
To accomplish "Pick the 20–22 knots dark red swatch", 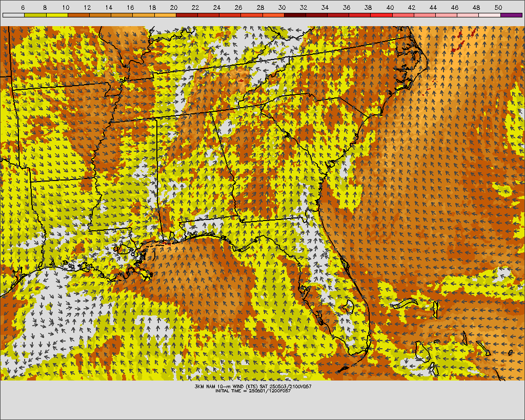I will click(x=187, y=15).
